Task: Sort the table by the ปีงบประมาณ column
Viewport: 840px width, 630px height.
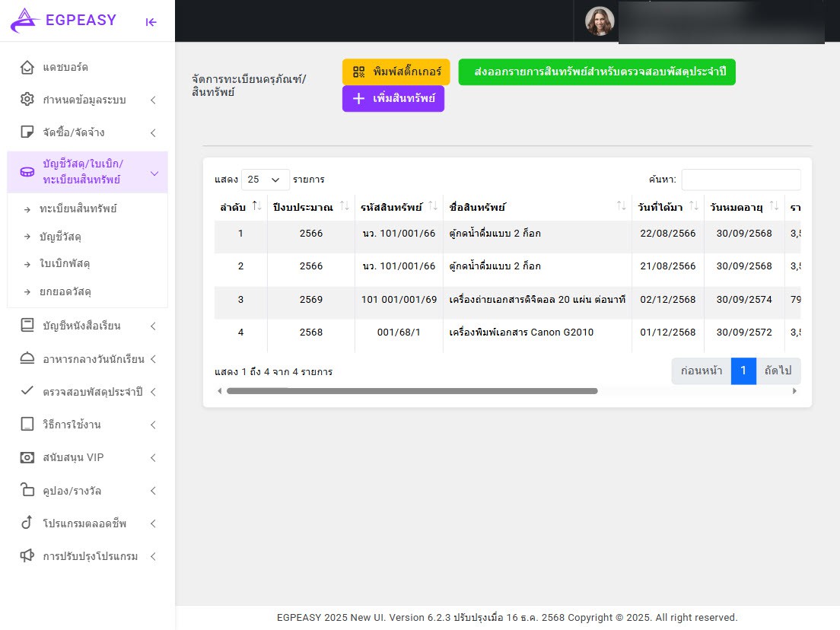Action: coord(345,207)
